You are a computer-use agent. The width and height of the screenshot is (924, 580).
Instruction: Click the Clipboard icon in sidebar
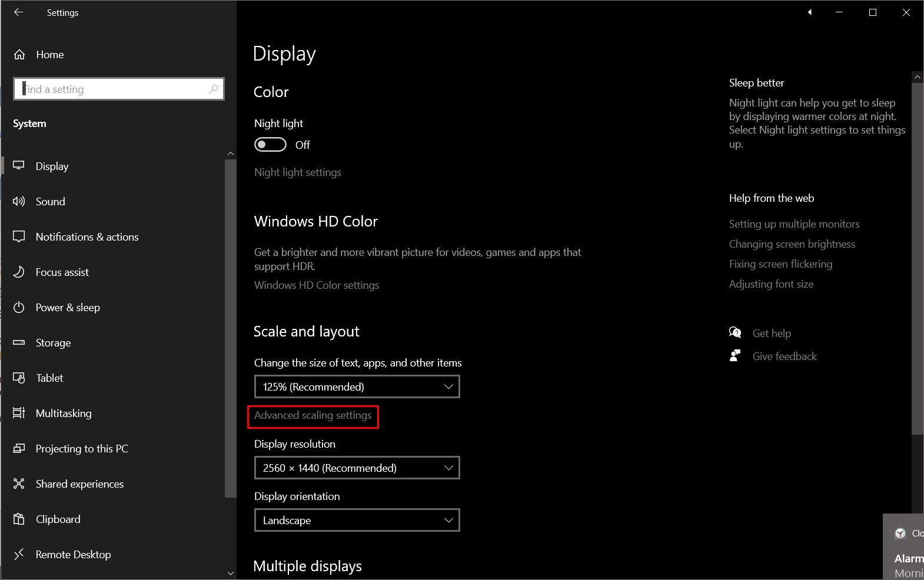[19, 519]
